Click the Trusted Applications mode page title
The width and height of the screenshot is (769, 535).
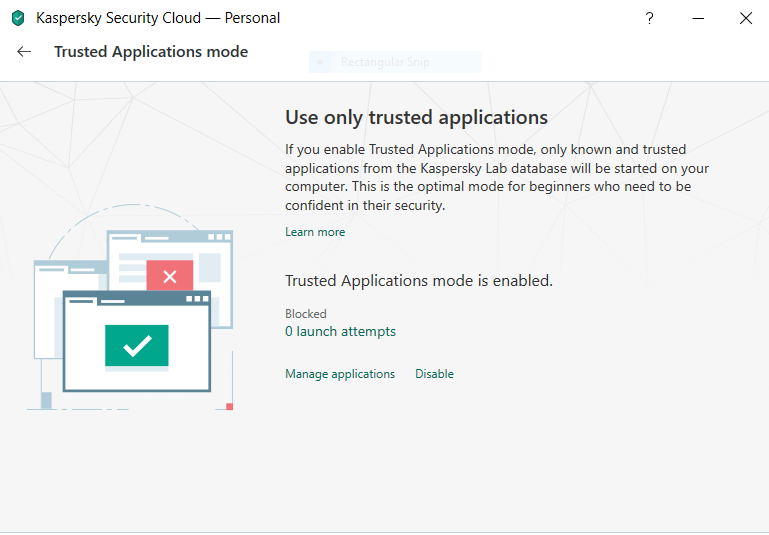[151, 52]
